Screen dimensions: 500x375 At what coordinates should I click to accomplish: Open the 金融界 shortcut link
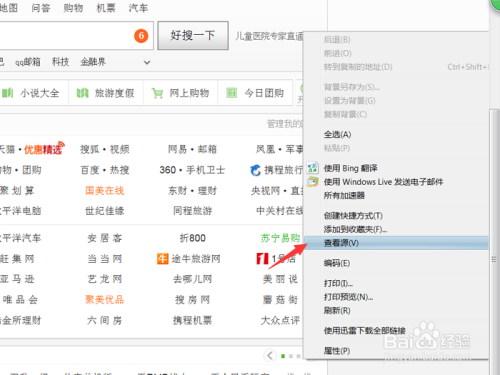[x=93, y=62]
